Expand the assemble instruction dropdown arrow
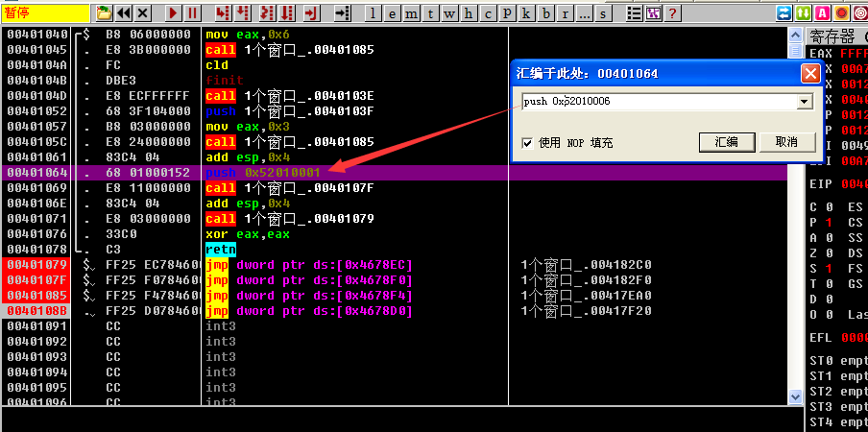This screenshot has height=432, width=868. pos(805,102)
